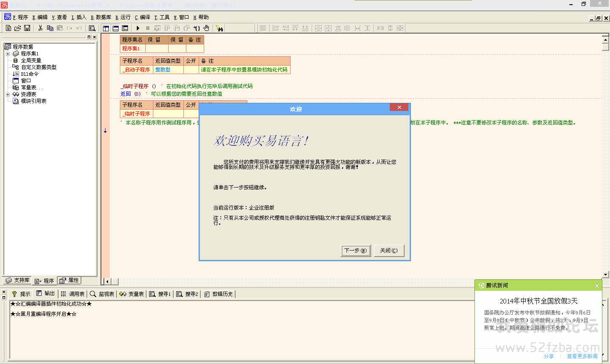Select 全局变量 in program tree

pyautogui.click(x=31, y=61)
